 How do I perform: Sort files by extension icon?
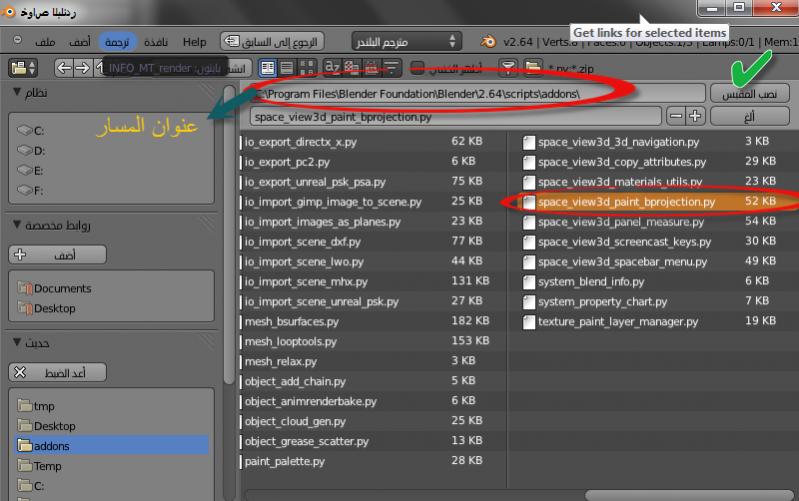tap(352, 67)
